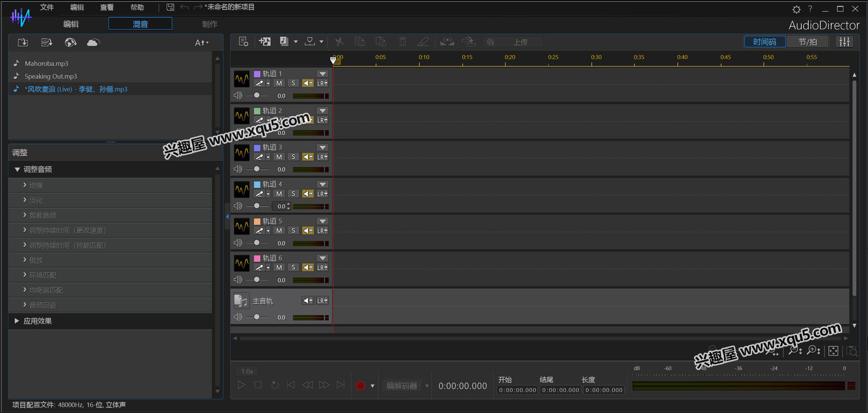Open settings gear icon
868x413 pixels.
(x=796, y=9)
